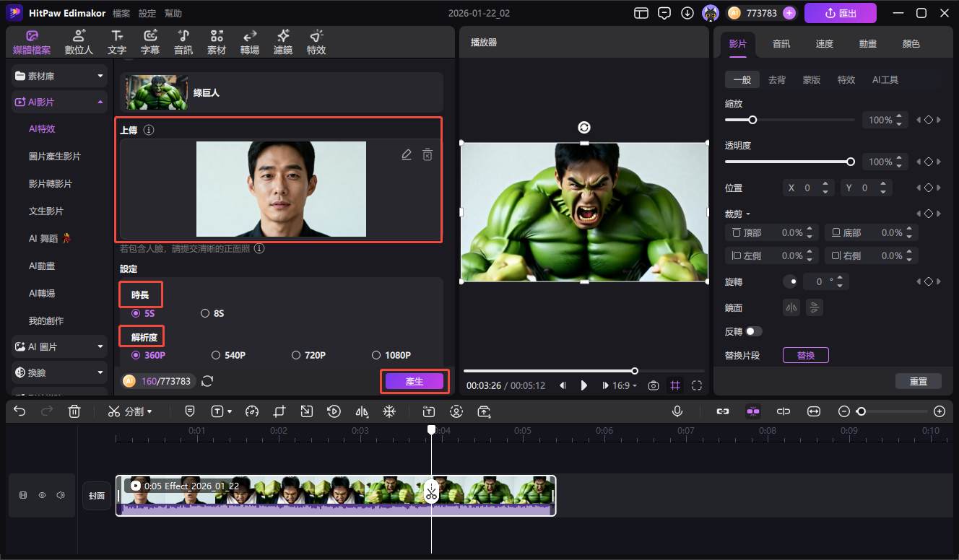Select the 轉場 transitions tool in top toolbar

249,41
